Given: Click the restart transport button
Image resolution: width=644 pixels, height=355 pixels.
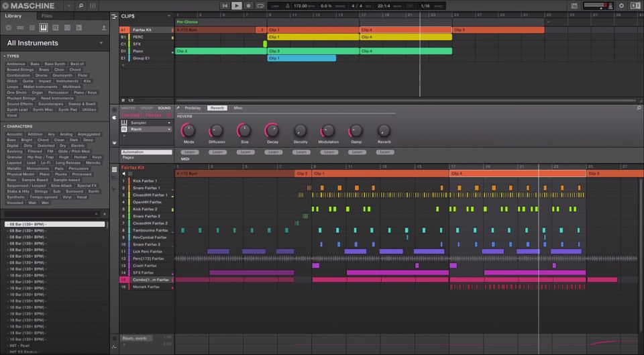Looking at the screenshot, I should (x=225, y=5).
